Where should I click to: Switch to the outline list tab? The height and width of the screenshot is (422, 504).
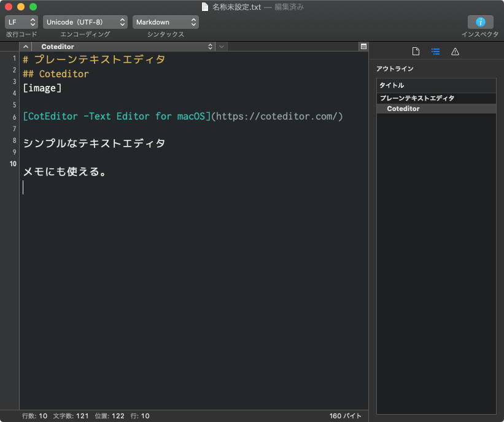point(435,52)
